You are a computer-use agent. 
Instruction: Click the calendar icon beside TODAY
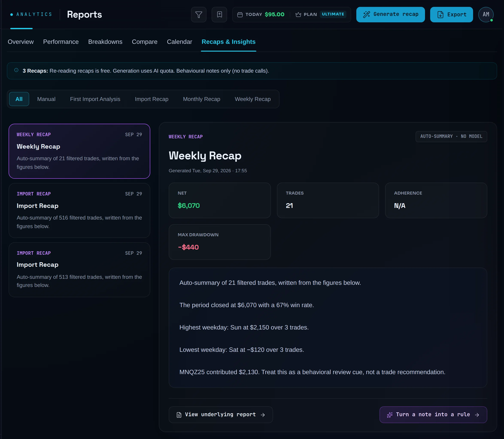240,15
